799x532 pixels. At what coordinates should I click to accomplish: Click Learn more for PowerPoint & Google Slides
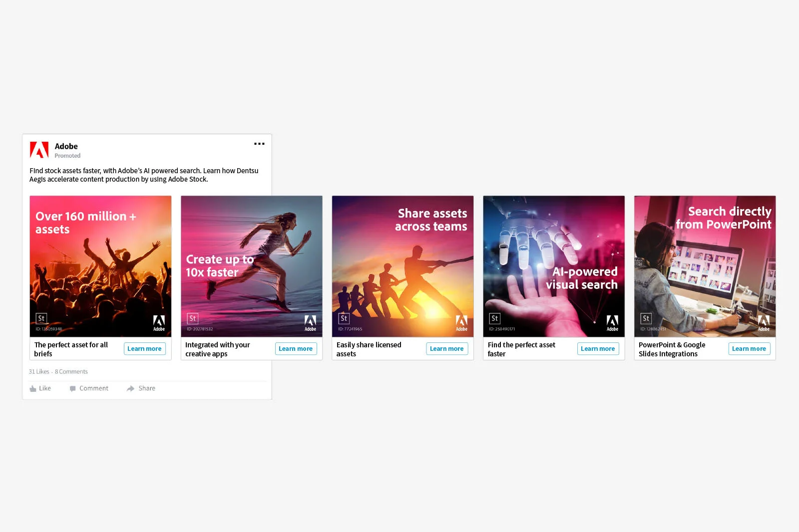click(x=749, y=349)
